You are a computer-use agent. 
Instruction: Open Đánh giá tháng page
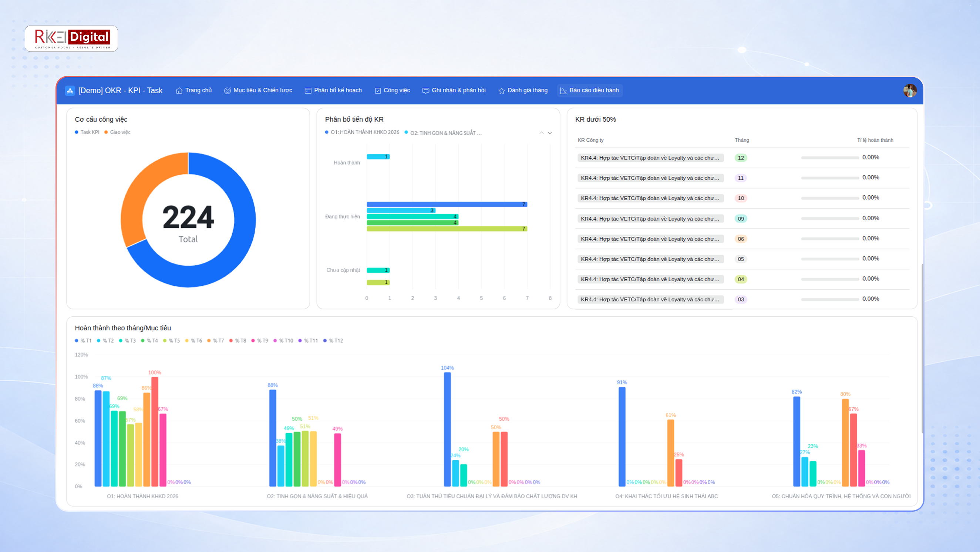[x=523, y=91]
